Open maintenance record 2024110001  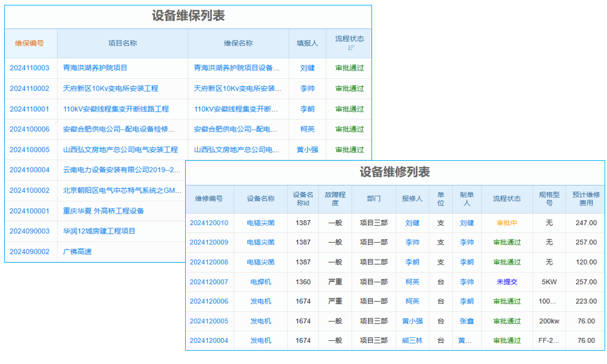pyautogui.click(x=29, y=109)
